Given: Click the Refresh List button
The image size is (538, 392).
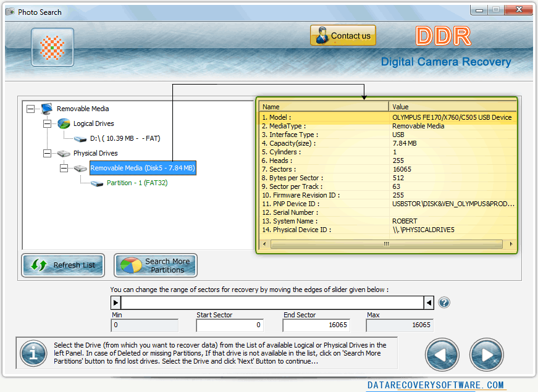Looking at the screenshot, I should (63, 265).
